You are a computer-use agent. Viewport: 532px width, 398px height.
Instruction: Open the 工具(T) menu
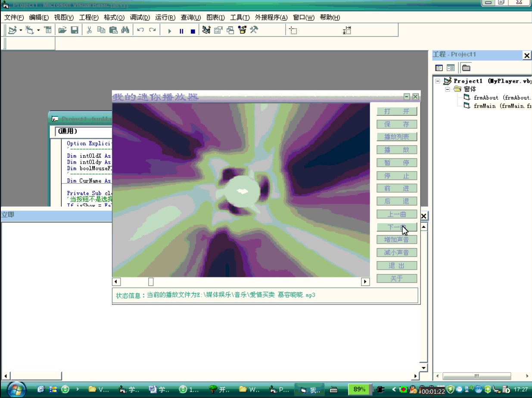[240, 18]
